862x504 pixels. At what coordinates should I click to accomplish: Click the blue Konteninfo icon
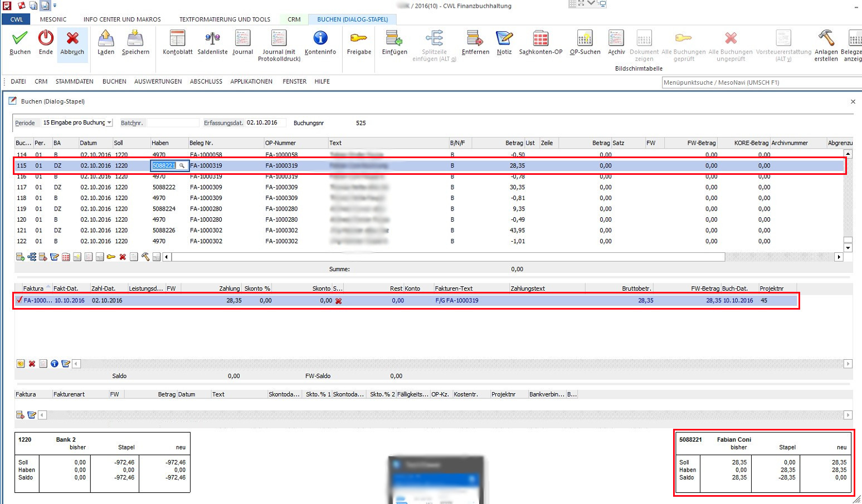tap(320, 38)
